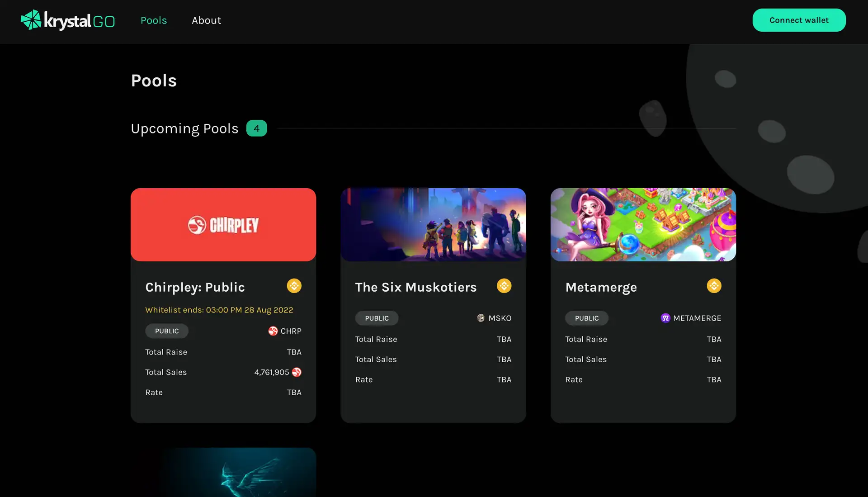
Task: Click BNB chain icon on Six Muskotiers card
Action: pos(504,286)
